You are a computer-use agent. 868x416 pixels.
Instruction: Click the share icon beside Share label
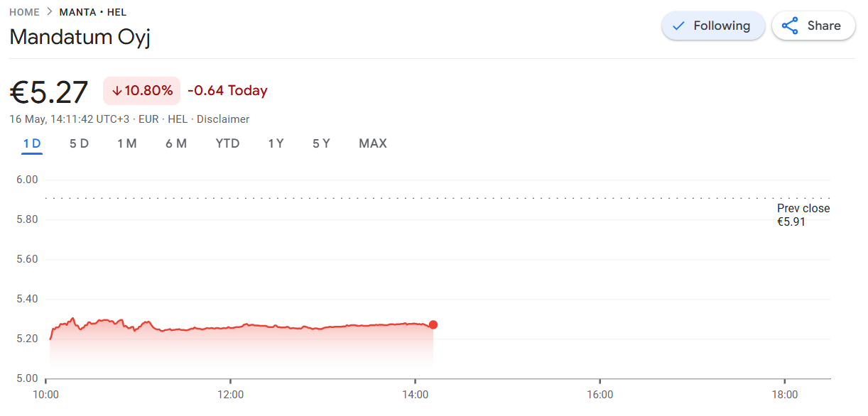coord(790,26)
